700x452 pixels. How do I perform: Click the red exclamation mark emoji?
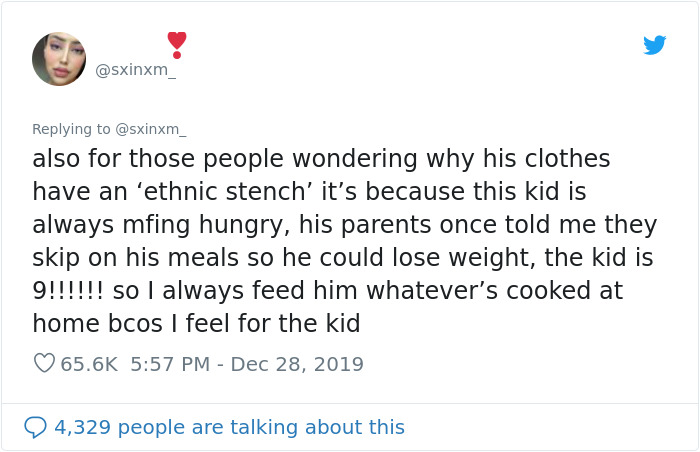[x=176, y=44]
